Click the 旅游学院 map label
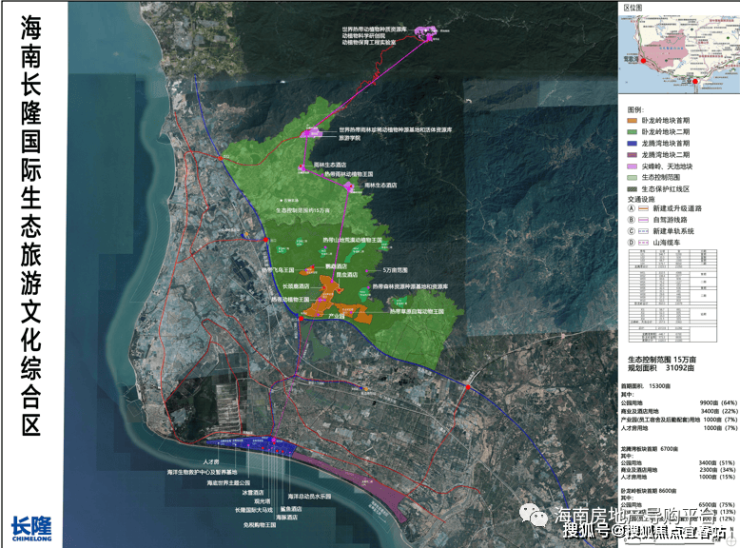Image resolution: width=740 pixels, height=548 pixels. click(x=350, y=138)
